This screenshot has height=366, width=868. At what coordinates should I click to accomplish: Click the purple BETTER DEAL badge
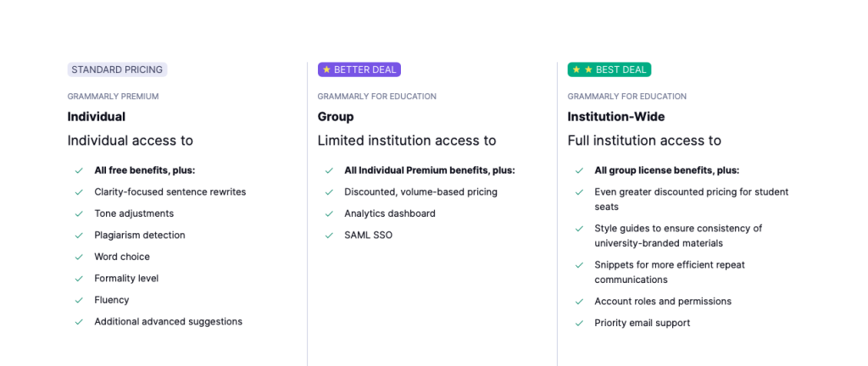pos(359,69)
